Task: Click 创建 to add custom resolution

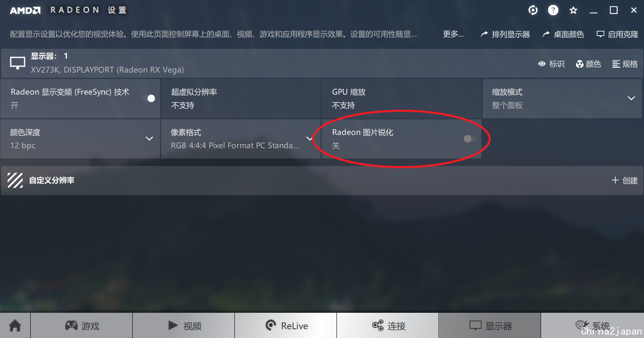Action: tap(625, 180)
